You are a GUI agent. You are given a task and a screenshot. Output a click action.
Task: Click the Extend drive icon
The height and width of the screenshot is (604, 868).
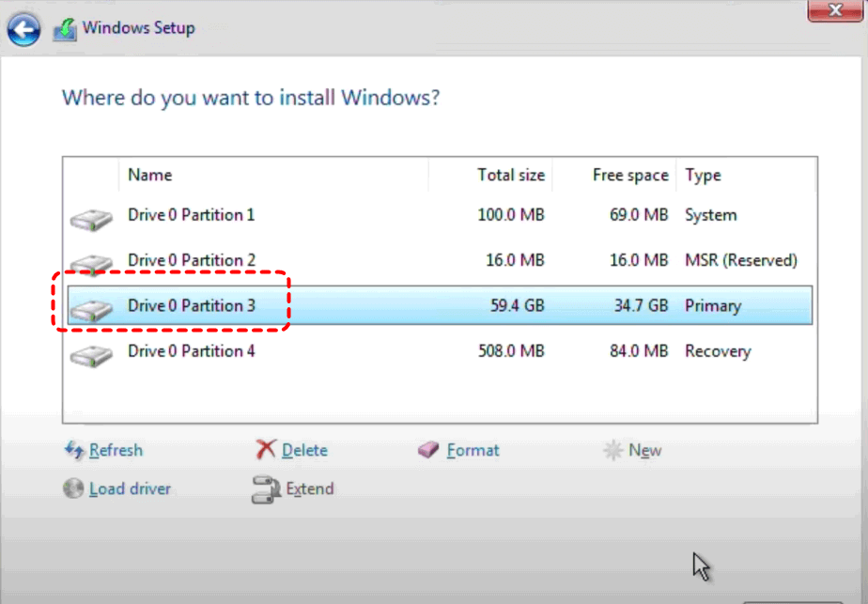[x=266, y=489]
